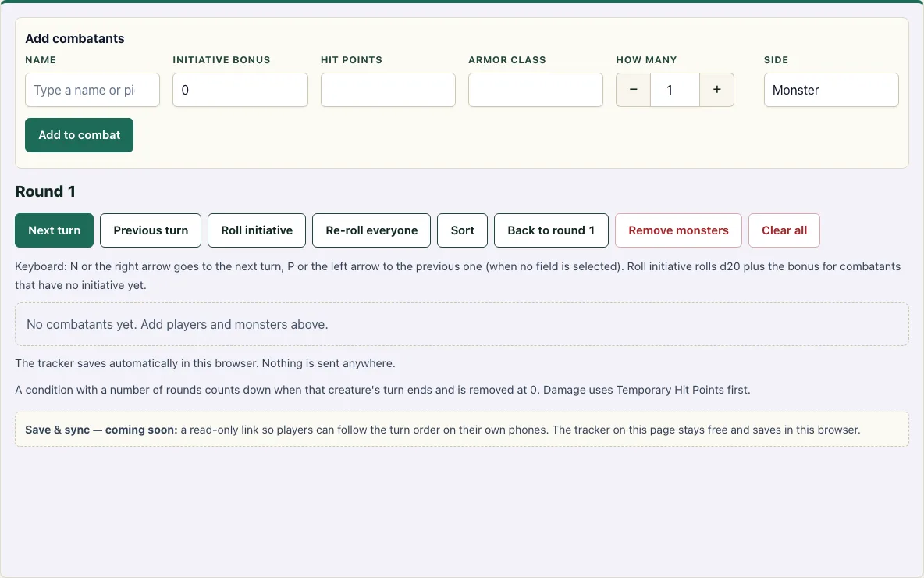Open the Side dropdown showing Monster

pos(831,90)
